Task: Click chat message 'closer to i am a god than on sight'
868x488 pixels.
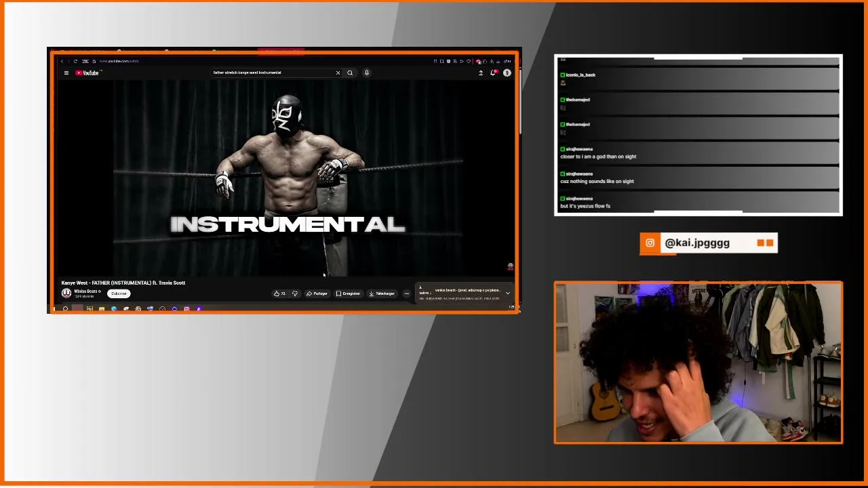Action: [x=598, y=157]
